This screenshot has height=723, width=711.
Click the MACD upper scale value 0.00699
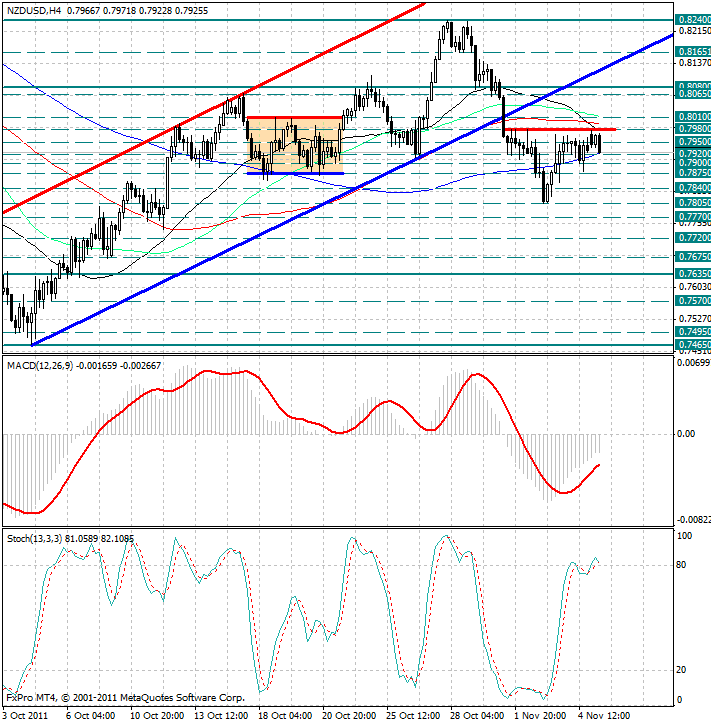(x=693, y=363)
